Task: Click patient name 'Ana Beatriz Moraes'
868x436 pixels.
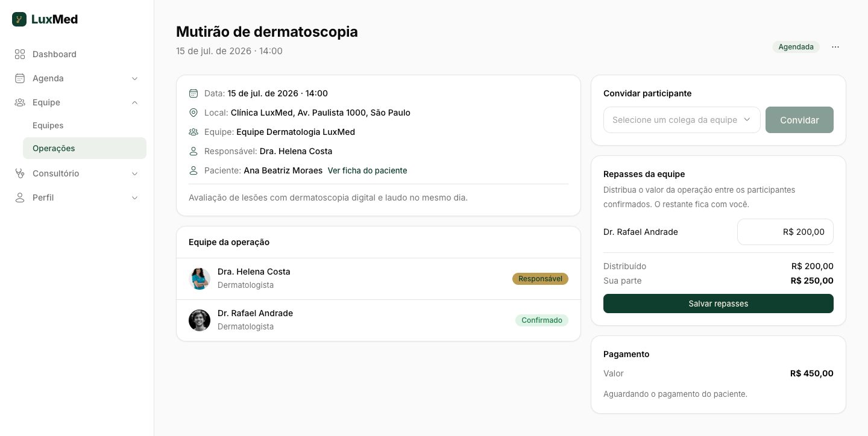Action: click(x=283, y=170)
